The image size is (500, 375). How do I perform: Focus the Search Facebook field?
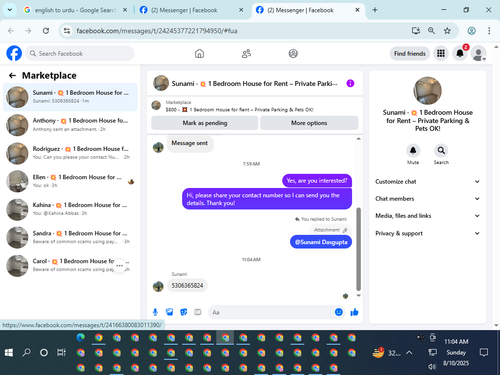(80, 53)
